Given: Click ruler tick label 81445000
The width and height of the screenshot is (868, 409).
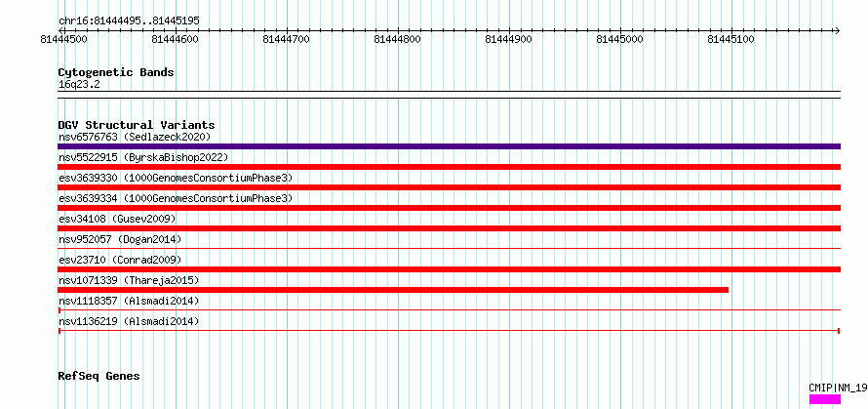Looking at the screenshot, I should (620, 39).
